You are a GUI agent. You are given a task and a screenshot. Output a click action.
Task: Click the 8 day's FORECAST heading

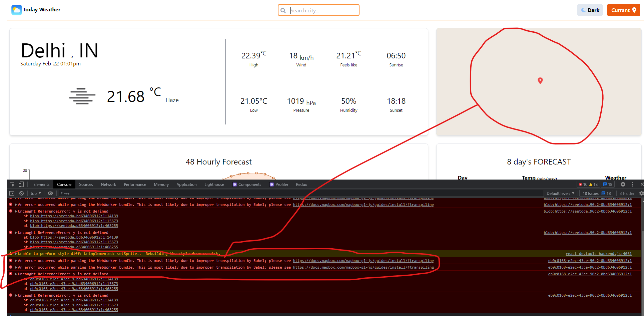(x=539, y=162)
